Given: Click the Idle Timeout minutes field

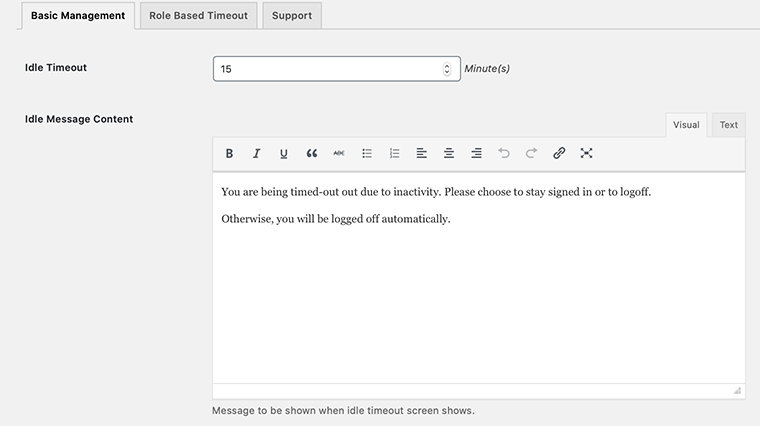Looking at the screenshot, I should click(x=337, y=69).
